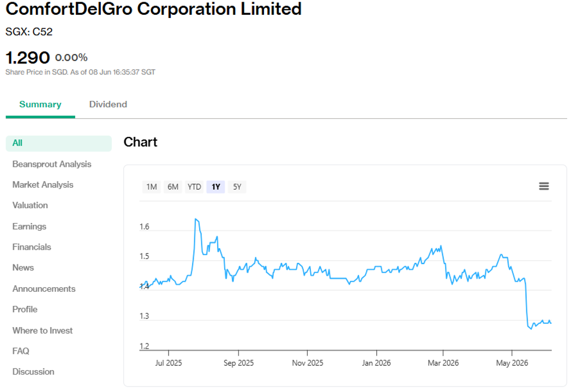Open the chart hamburger menu icon

(544, 186)
